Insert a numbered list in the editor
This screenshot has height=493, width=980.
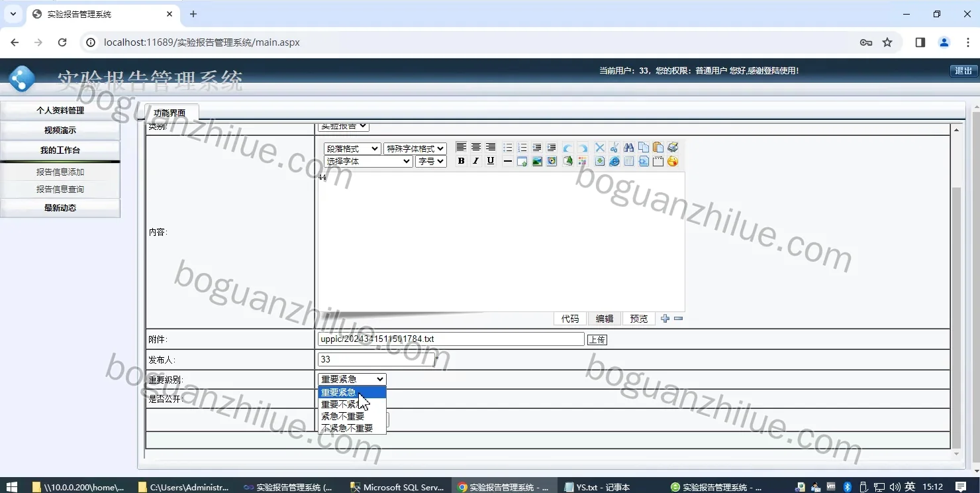click(x=522, y=147)
